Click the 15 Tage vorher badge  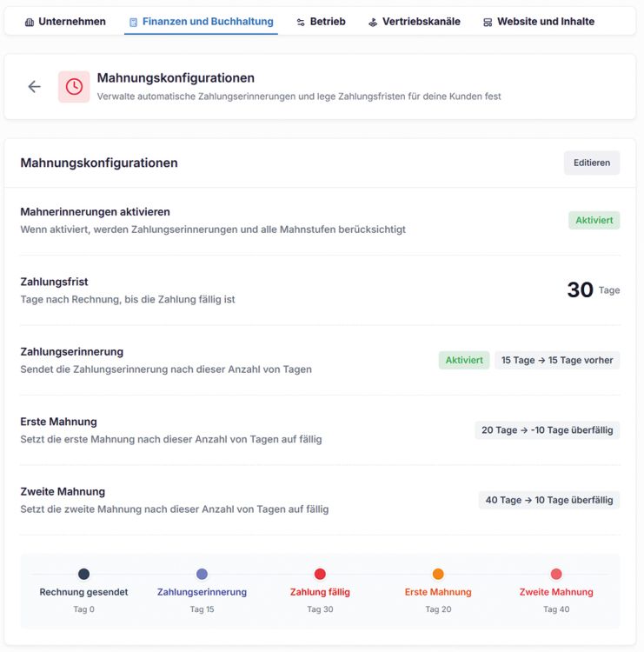click(557, 360)
